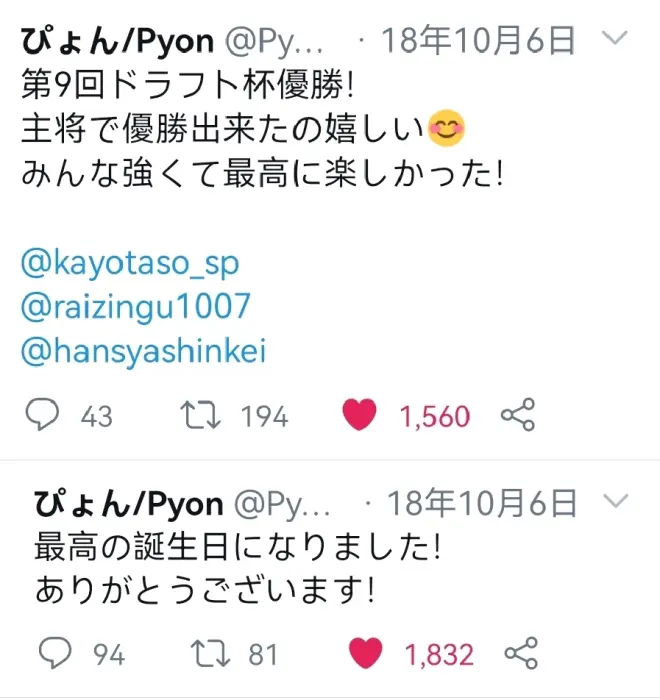
Task: Expand the options chevron on ドラフト杯 tweet
Action: [x=618, y=40]
